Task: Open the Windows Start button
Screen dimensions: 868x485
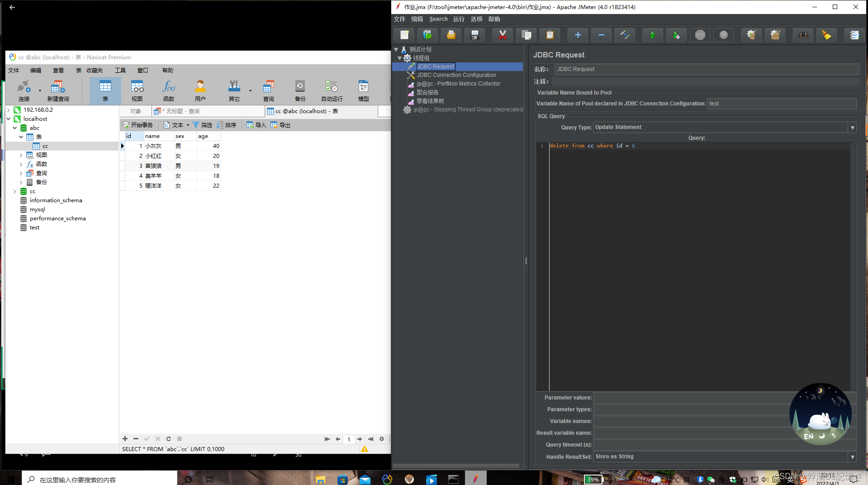Action: (11, 479)
